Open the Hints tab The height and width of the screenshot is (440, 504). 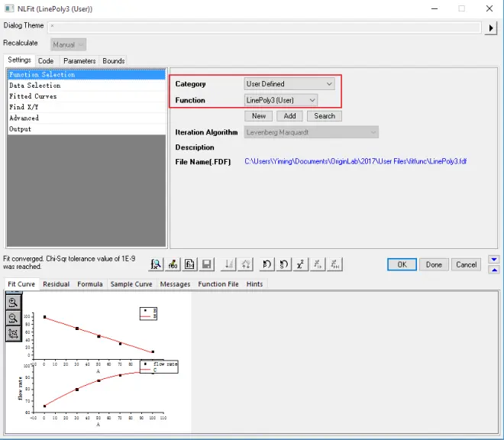(x=254, y=284)
